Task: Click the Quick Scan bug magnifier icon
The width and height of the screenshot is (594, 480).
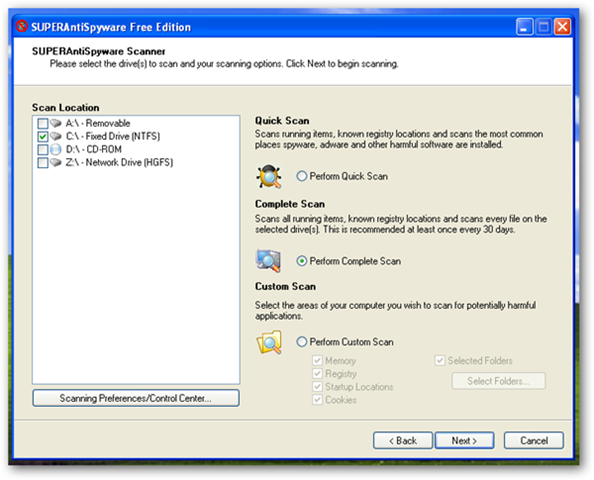Action: tap(269, 176)
